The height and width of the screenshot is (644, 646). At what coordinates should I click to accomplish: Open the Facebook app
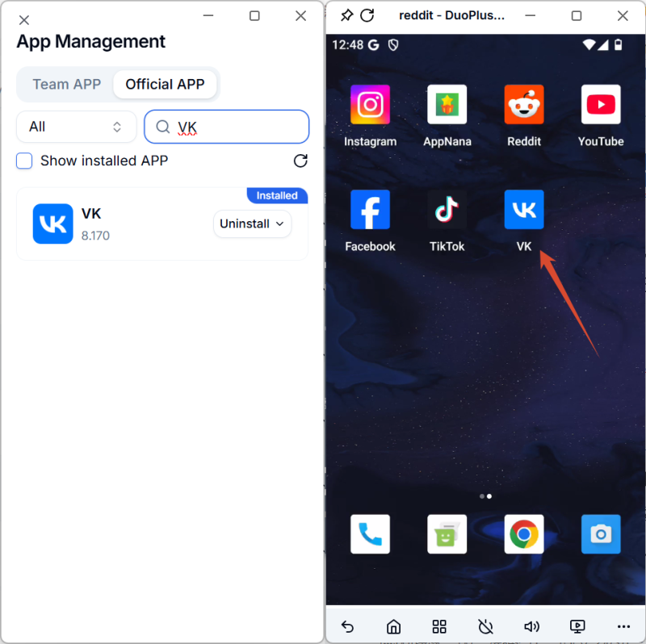click(370, 210)
